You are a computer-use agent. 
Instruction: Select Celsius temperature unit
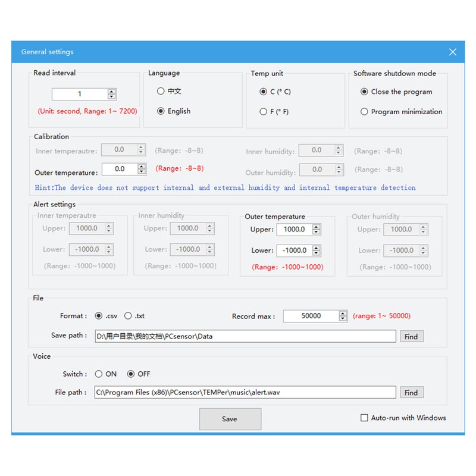263,91
